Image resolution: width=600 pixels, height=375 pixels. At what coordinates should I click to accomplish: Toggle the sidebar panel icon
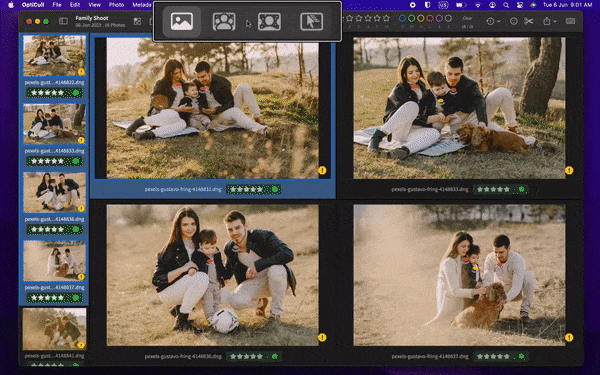pos(63,21)
